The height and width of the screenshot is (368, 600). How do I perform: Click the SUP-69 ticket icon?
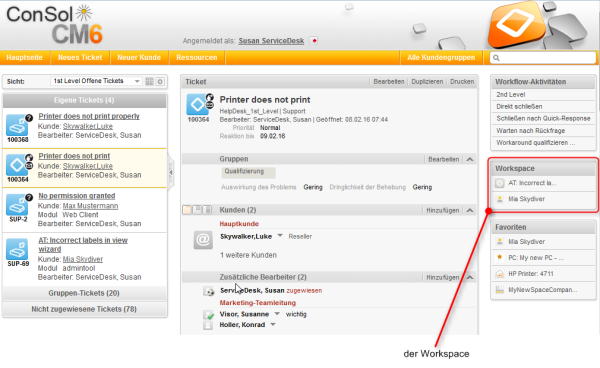(17, 249)
